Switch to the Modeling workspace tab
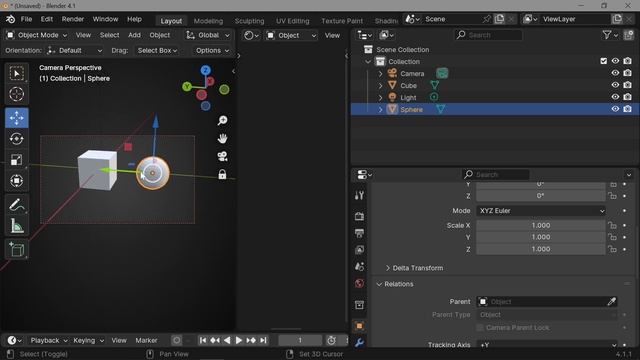The height and width of the screenshot is (360, 640). [x=208, y=21]
